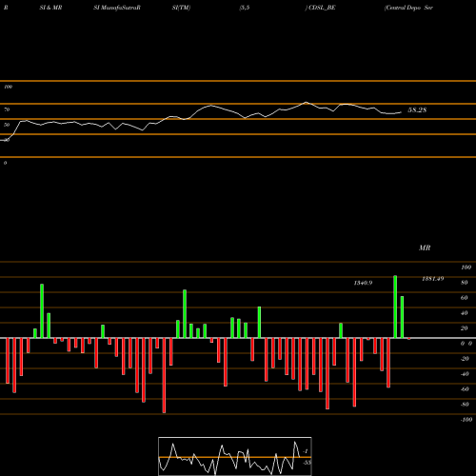476x476 pixels.
Task: Click 'SI MunafaSutraR' header text
Action: pos(117,8)
